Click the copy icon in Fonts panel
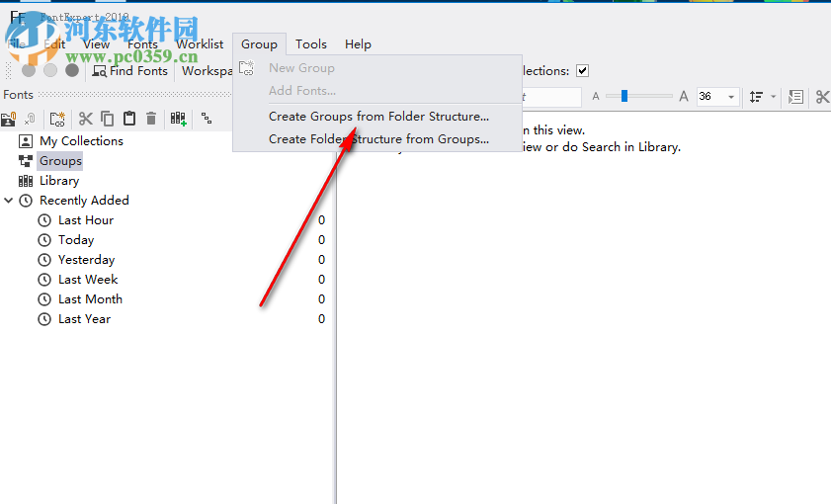This screenshot has height=504, width=831. pos(107,119)
